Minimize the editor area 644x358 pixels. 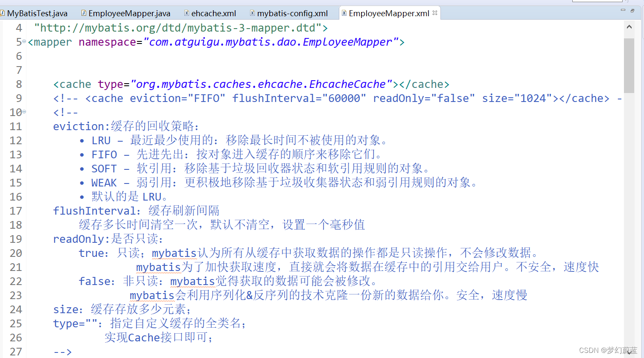(x=623, y=10)
